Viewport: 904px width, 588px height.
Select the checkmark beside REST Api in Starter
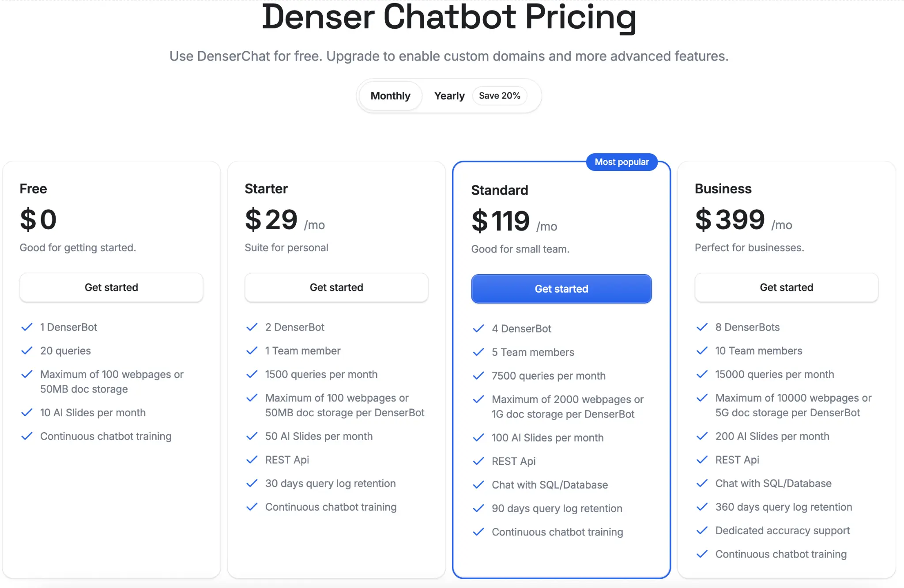[x=252, y=460]
